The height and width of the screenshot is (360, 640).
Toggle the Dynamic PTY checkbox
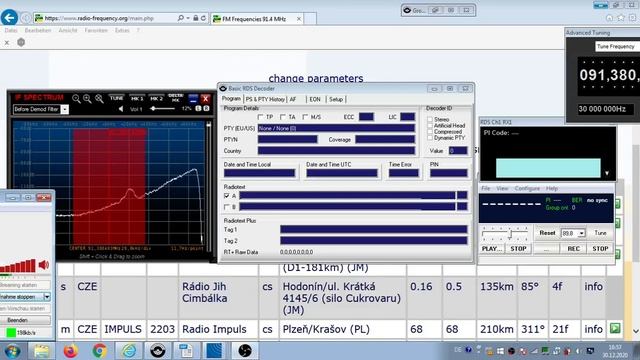(430, 138)
